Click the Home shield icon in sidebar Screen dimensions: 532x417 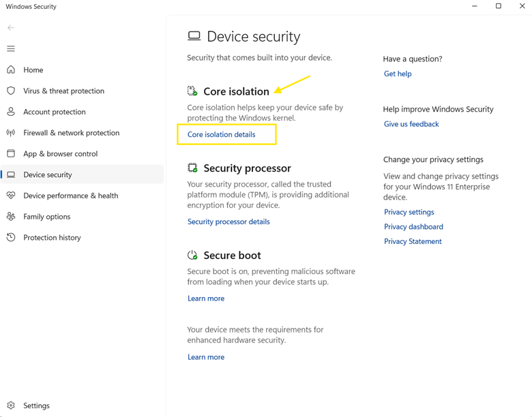pyautogui.click(x=11, y=69)
